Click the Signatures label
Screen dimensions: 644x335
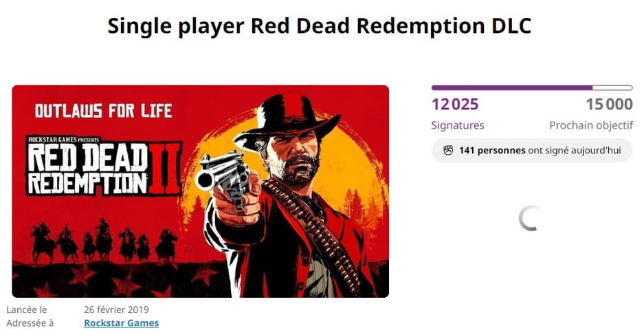coord(458,125)
